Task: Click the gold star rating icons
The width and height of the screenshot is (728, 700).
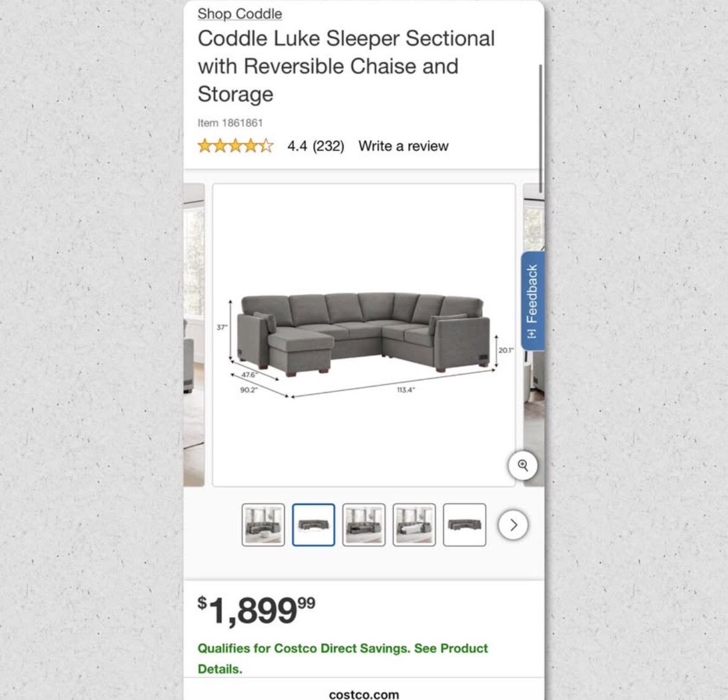Action: point(235,146)
